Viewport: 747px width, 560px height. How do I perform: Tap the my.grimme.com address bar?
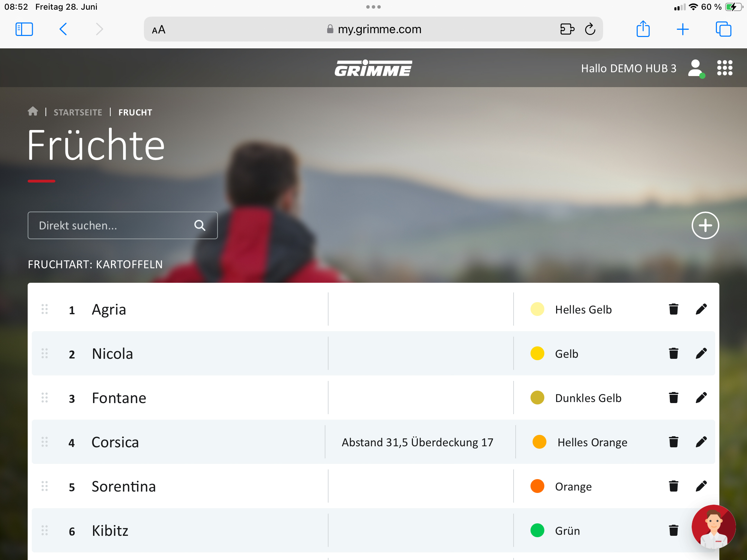(373, 29)
